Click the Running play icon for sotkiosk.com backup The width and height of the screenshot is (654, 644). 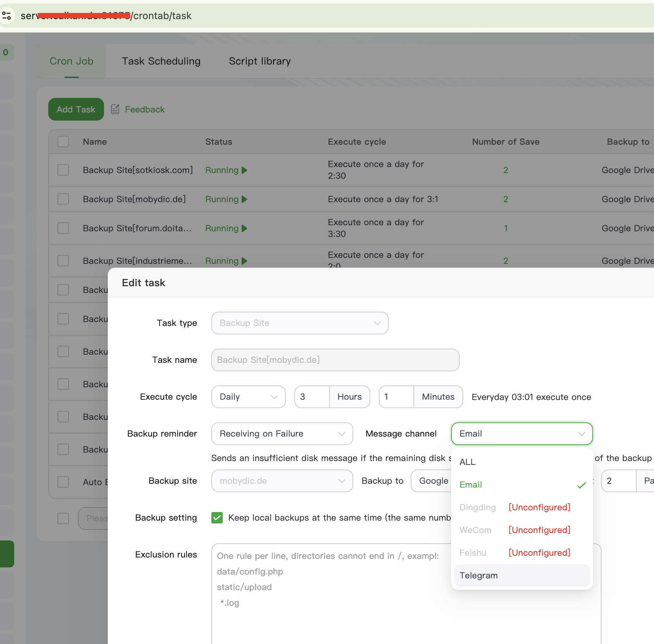pos(244,170)
